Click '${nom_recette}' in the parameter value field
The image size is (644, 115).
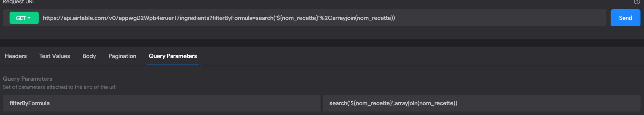(371, 103)
